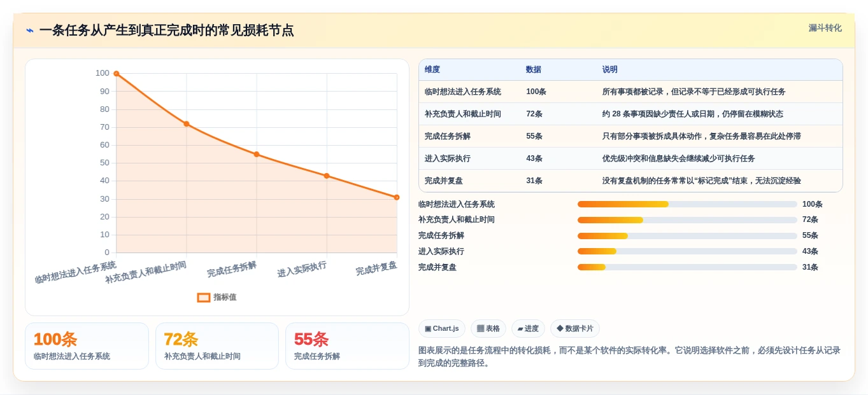The image size is (868, 395).
Task: Click table cell 完成并复盘
Action: (x=444, y=181)
